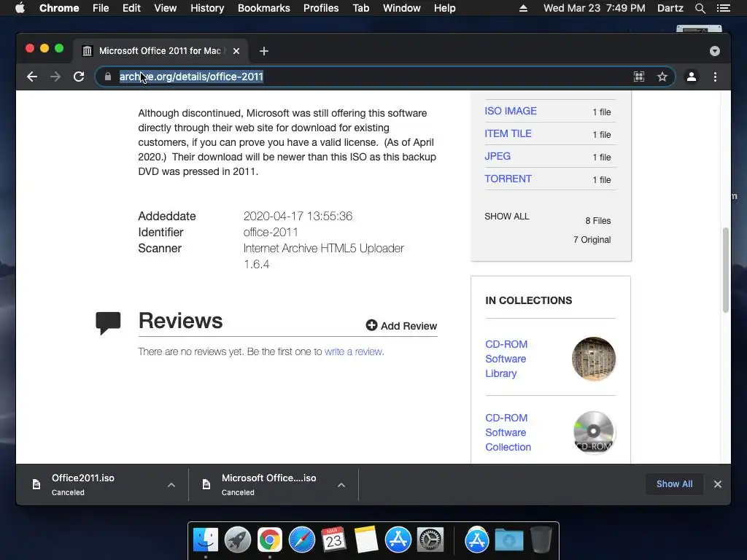The width and height of the screenshot is (747, 560).
Task: Open the CD-ROM Software Collection link
Action: [x=508, y=432]
